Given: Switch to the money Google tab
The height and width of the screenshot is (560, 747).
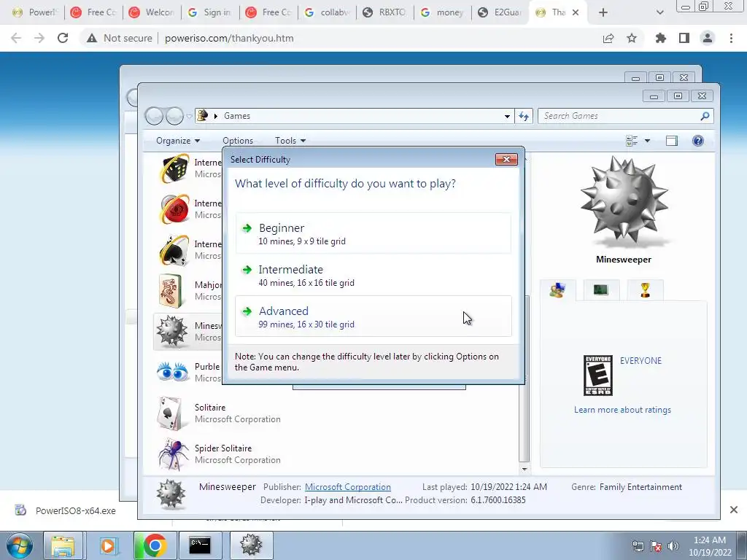Looking at the screenshot, I should 443,12.
